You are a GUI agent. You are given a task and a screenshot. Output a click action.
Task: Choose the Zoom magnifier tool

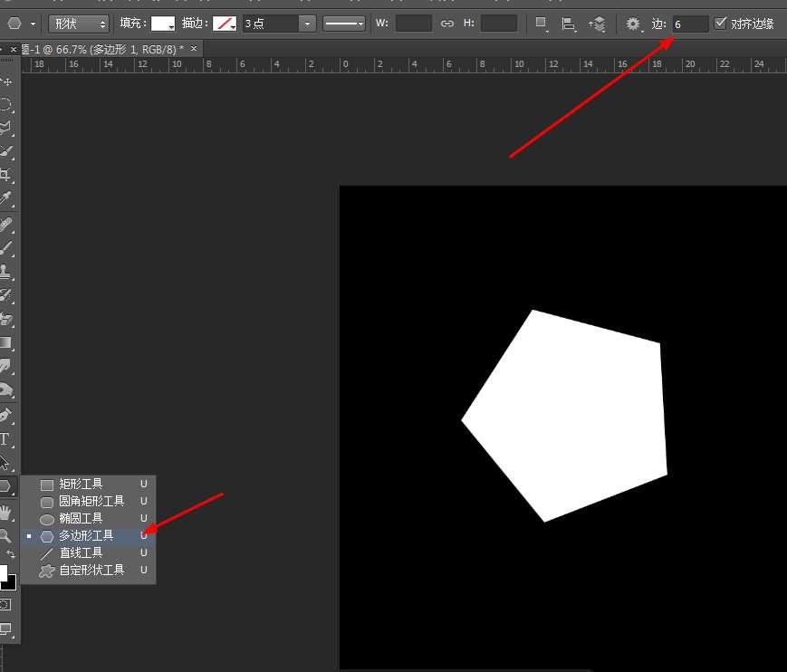(x=5, y=535)
